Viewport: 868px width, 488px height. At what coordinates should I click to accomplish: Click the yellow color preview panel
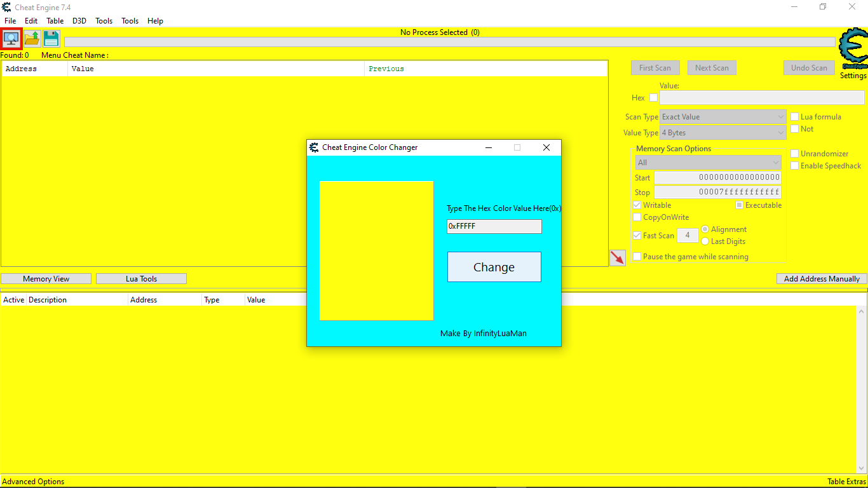click(x=376, y=251)
